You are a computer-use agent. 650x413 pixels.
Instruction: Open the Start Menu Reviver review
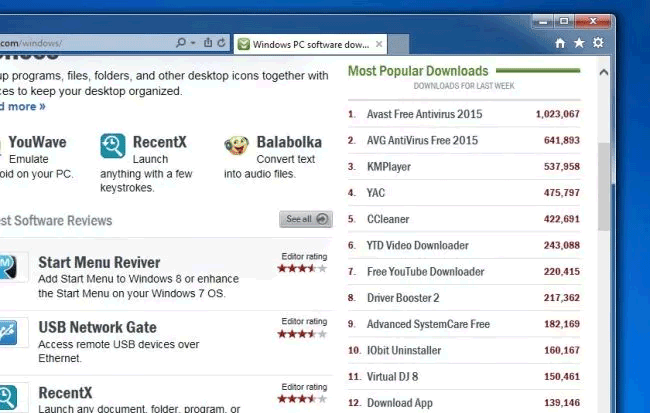pos(99,262)
